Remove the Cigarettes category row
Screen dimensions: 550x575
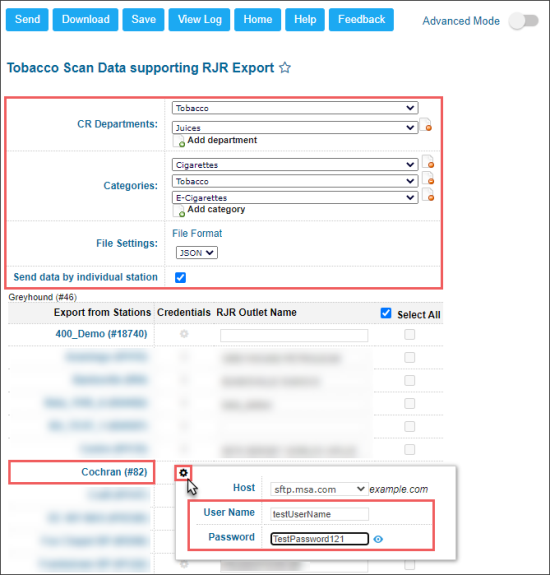[x=428, y=161]
